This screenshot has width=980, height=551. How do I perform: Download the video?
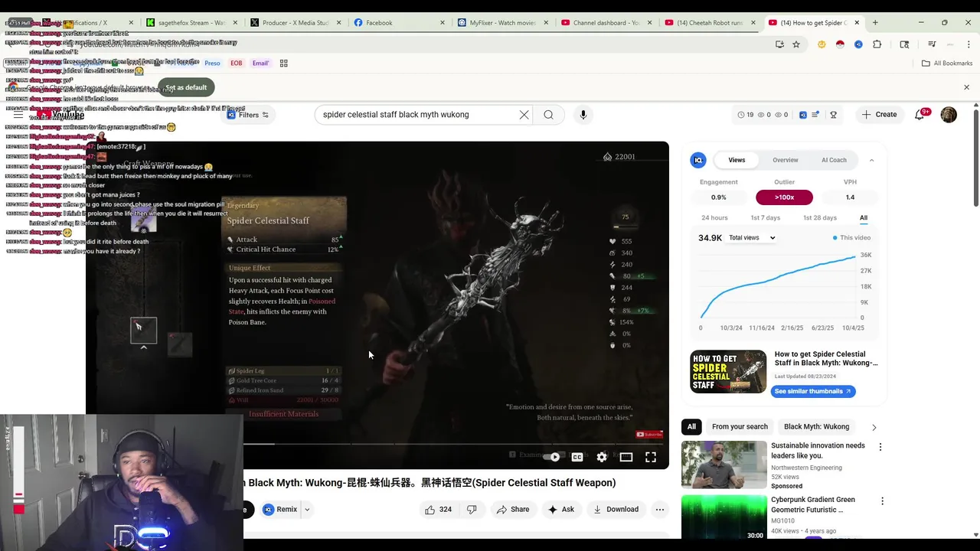[x=616, y=510]
